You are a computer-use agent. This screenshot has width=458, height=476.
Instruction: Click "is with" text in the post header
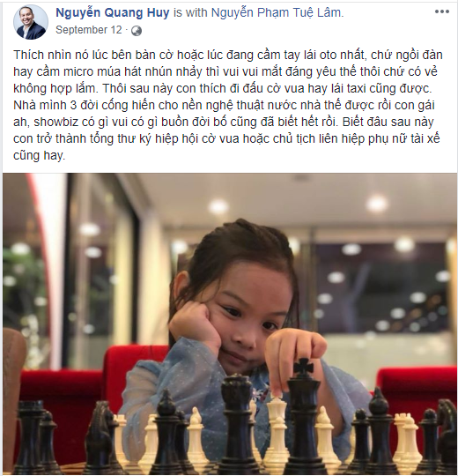click(x=190, y=12)
